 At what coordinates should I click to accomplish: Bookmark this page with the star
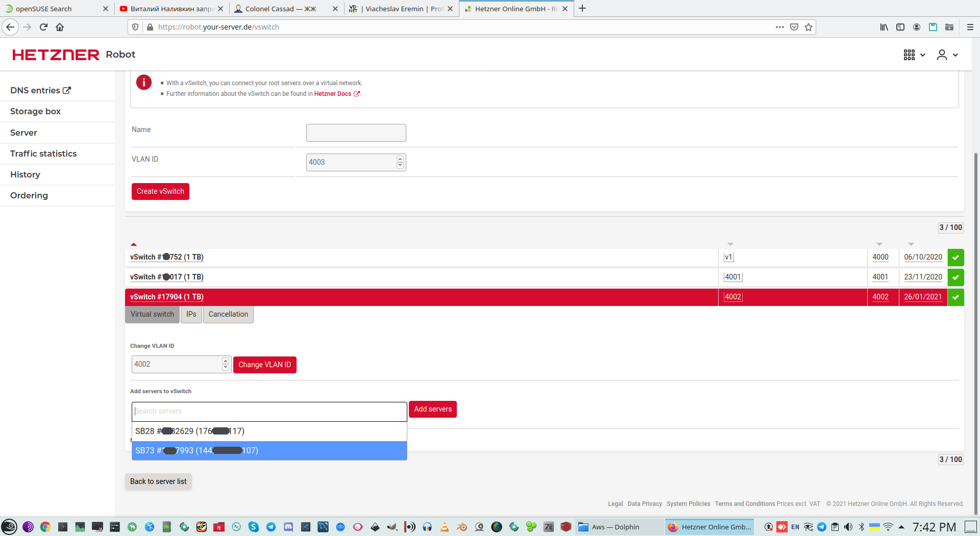click(x=808, y=27)
